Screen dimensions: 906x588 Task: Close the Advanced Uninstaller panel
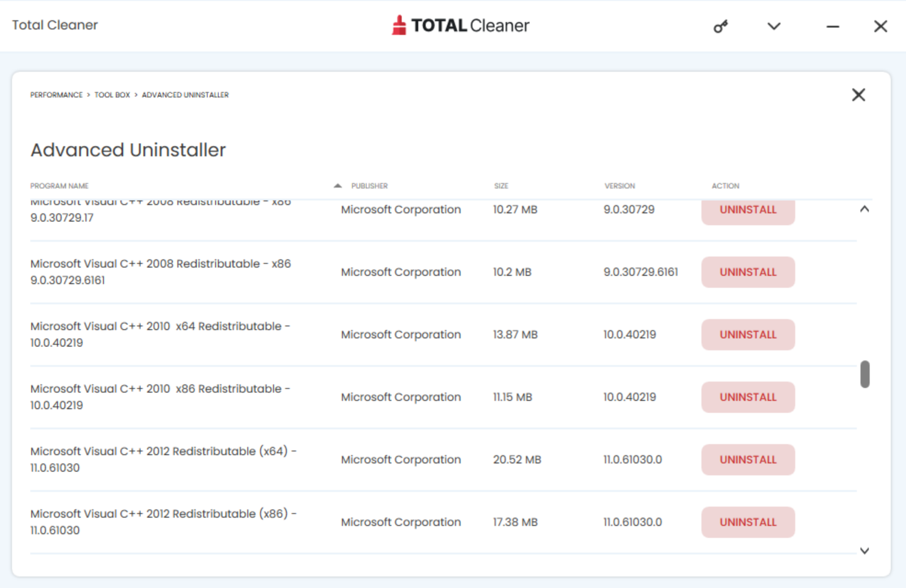pos(858,95)
